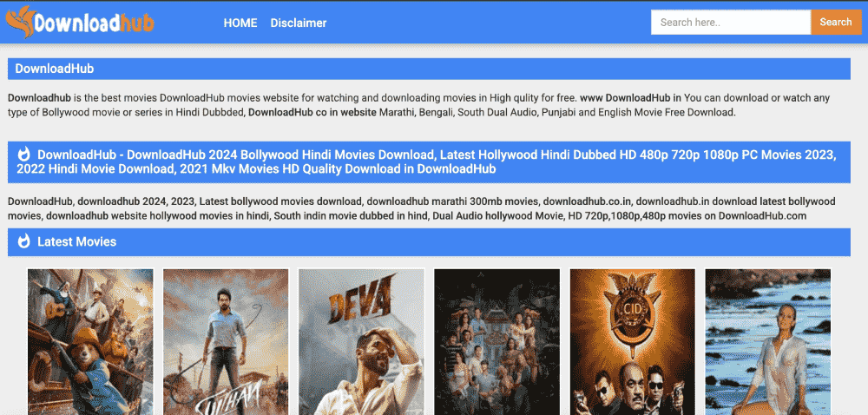
Task: Click bold 'Downloadhub' at the paragraph start
Action: tap(39, 98)
